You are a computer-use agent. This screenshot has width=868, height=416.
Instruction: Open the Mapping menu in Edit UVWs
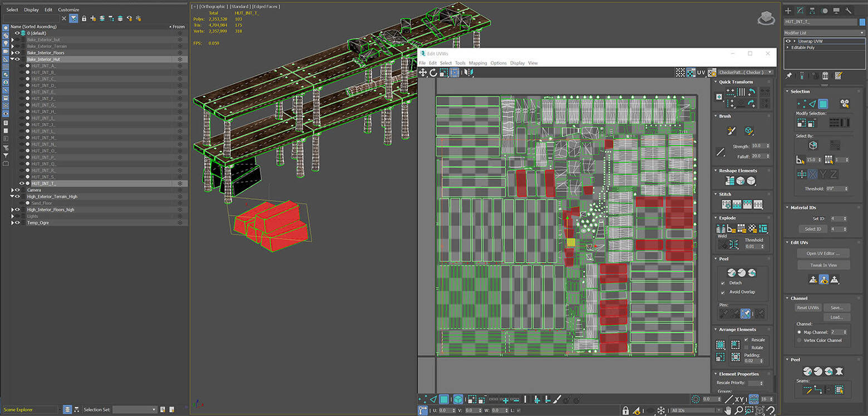[477, 63]
